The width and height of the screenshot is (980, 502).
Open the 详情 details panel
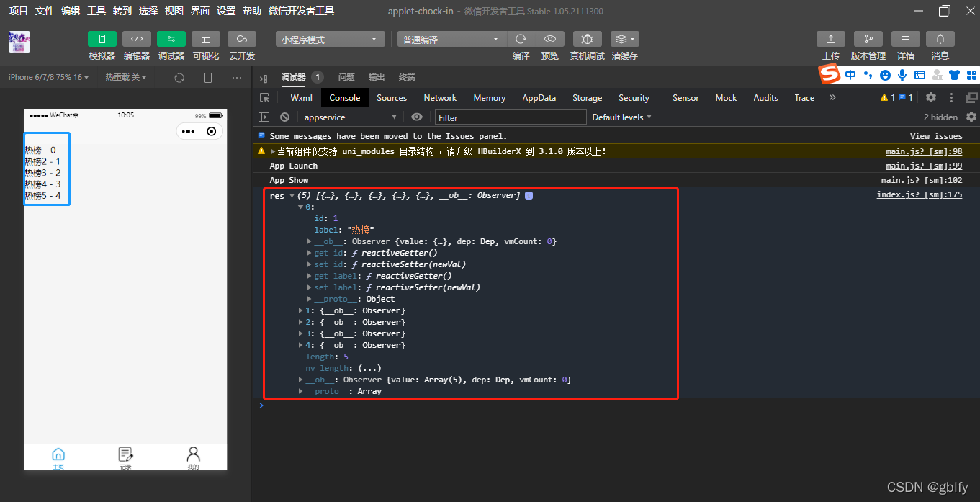[x=906, y=39]
